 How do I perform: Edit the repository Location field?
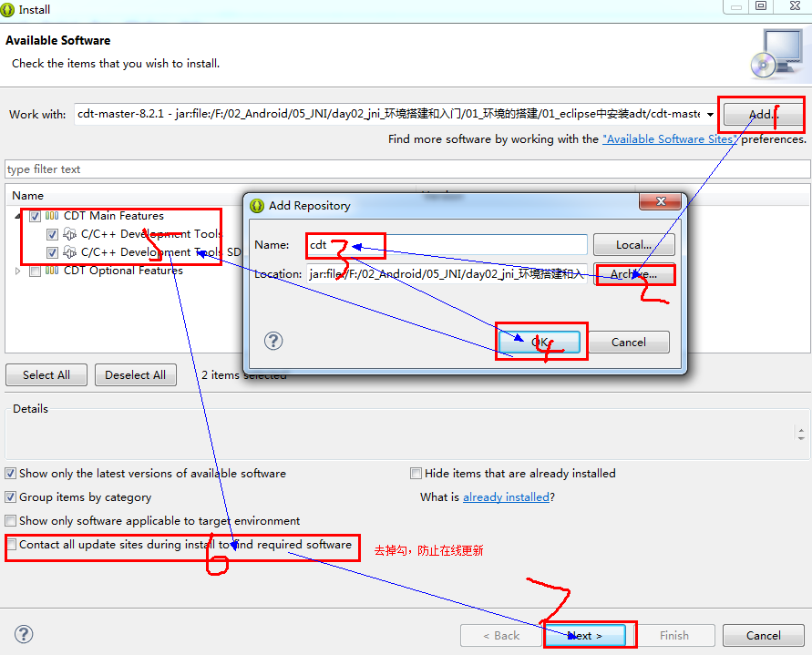tap(447, 274)
